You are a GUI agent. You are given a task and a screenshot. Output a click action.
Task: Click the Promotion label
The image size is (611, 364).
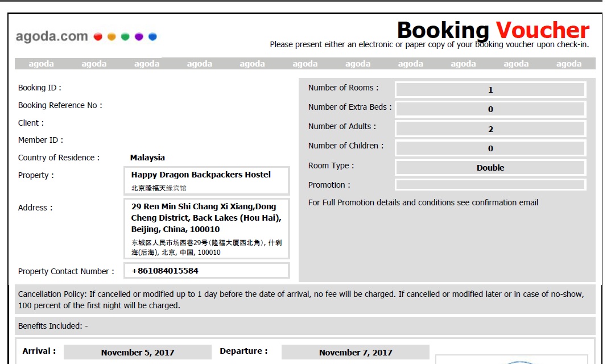point(329,185)
